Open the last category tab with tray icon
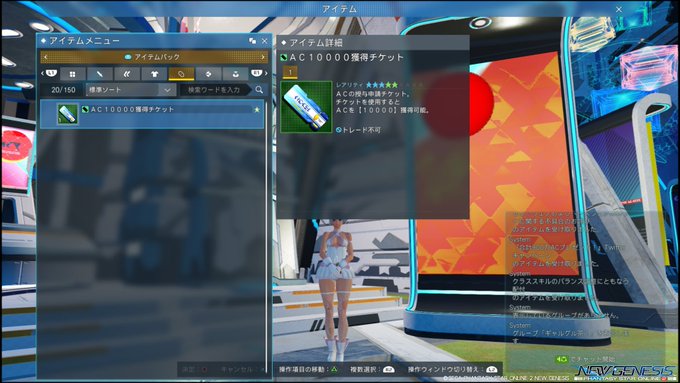This screenshot has width=680, height=383. click(x=235, y=74)
